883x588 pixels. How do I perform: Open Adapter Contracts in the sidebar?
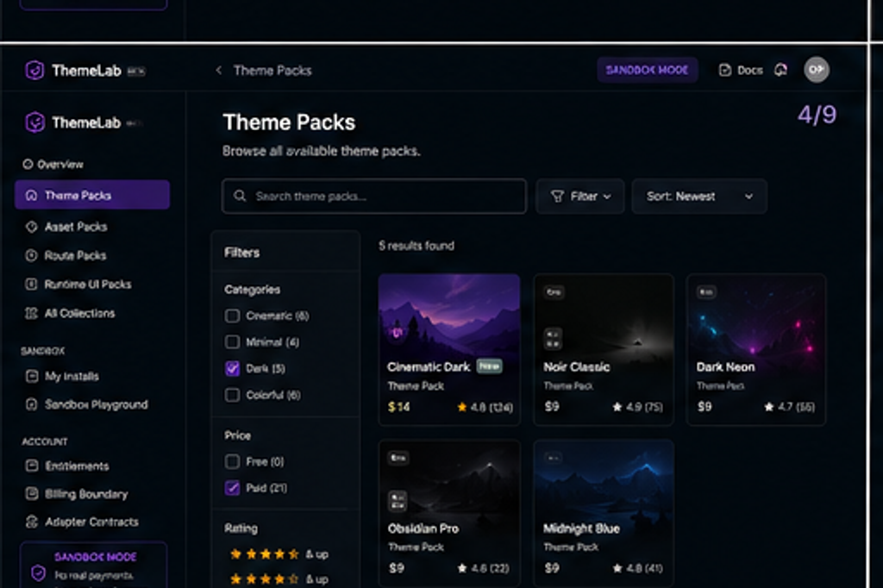click(82, 522)
